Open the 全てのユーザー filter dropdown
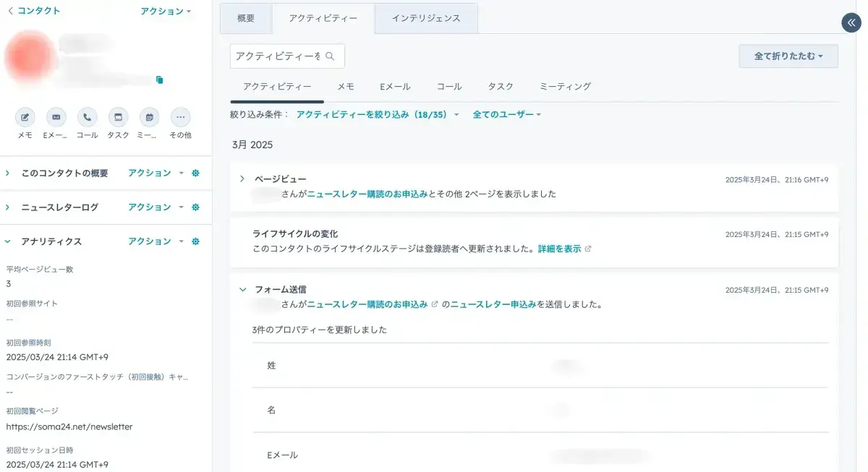 [506, 114]
